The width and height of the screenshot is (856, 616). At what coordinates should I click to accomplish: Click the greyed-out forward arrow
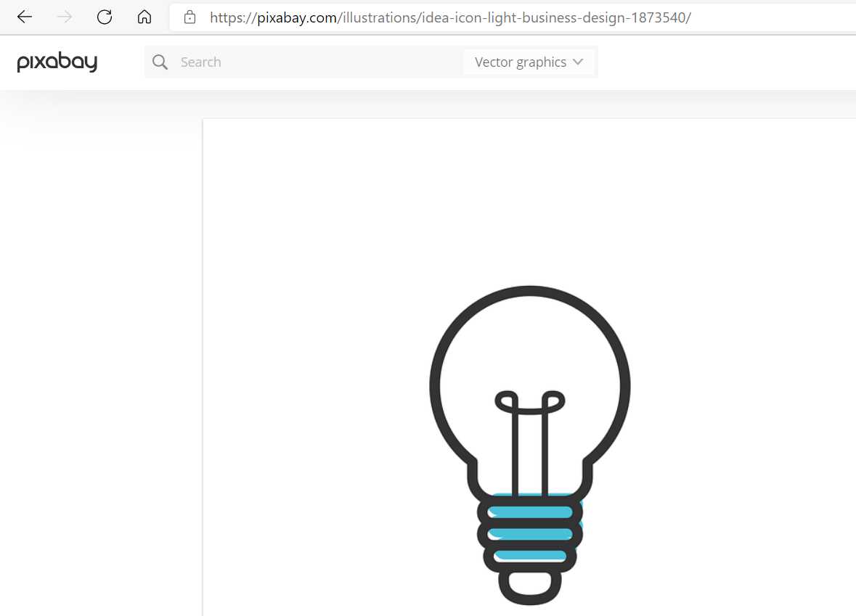pos(65,17)
